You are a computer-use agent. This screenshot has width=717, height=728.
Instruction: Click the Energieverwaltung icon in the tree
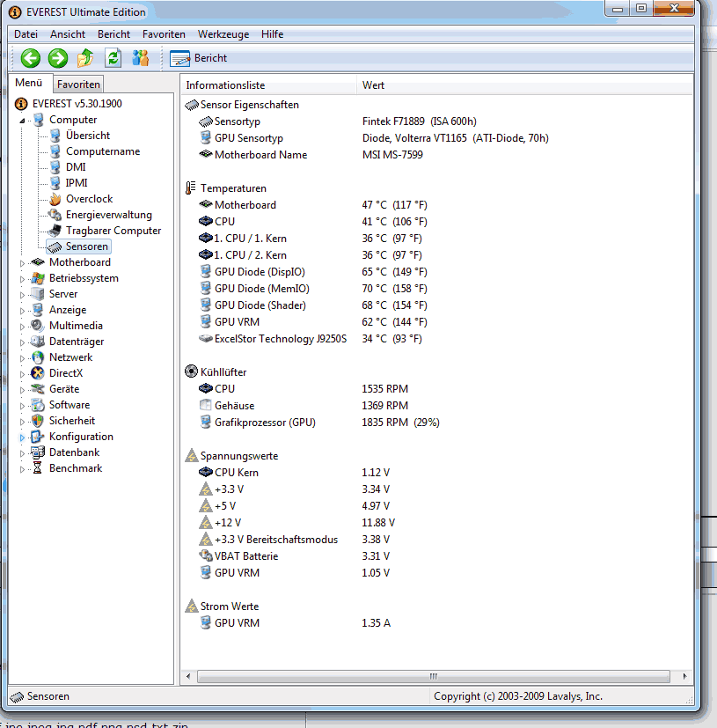(x=55, y=215)
